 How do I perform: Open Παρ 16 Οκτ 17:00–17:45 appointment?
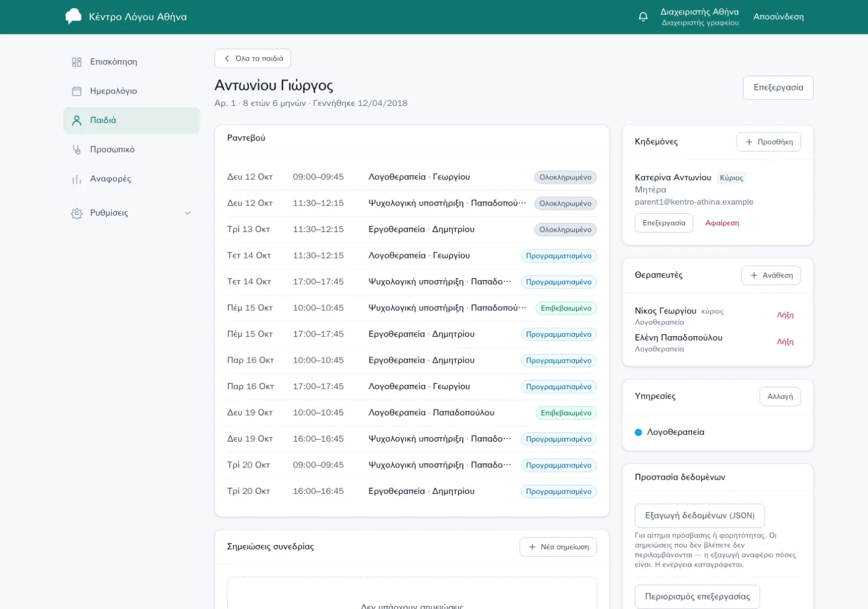[412, 387]
